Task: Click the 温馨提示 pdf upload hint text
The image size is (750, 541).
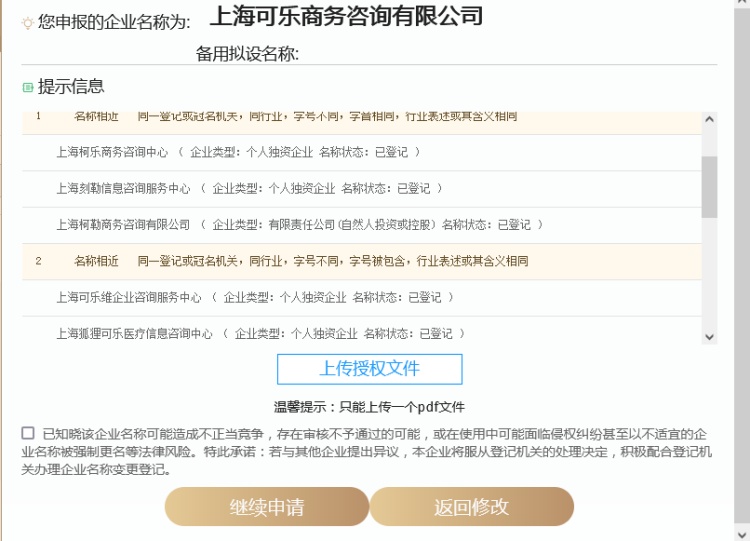Action: click(369, 407)
